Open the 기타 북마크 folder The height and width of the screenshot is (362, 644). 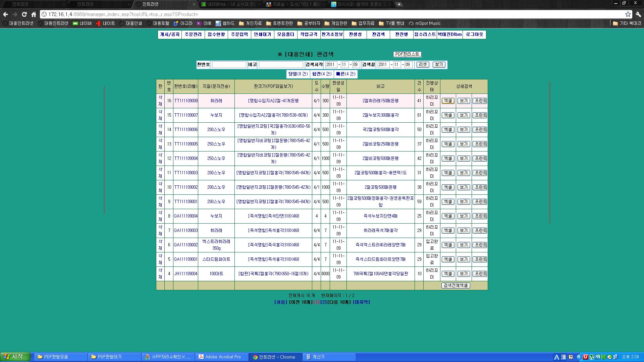(x=627, y=23)
